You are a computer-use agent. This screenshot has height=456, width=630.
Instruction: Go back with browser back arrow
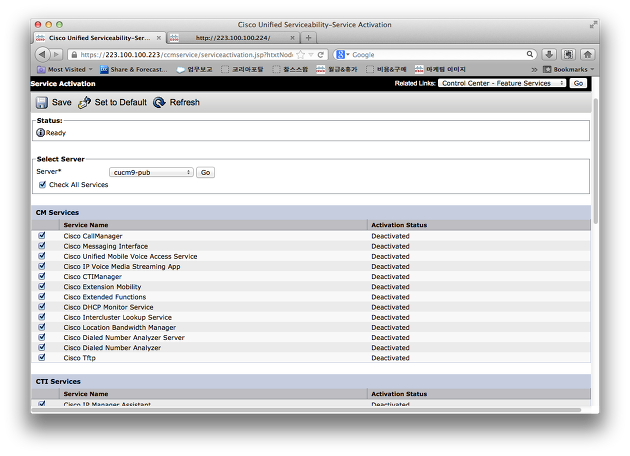click(42, 54)
